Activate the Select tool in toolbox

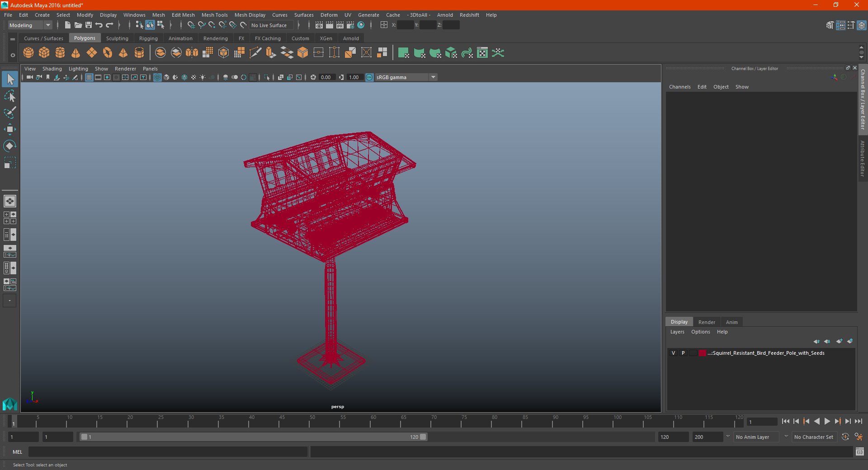pyautogui.click(x=10, y=80)
